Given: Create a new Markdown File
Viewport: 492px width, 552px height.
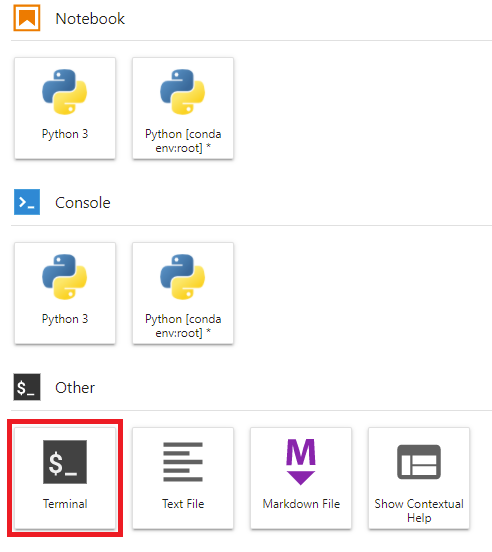Looking at the screenshot, I should pyautogui.click(x=301, y=478).
